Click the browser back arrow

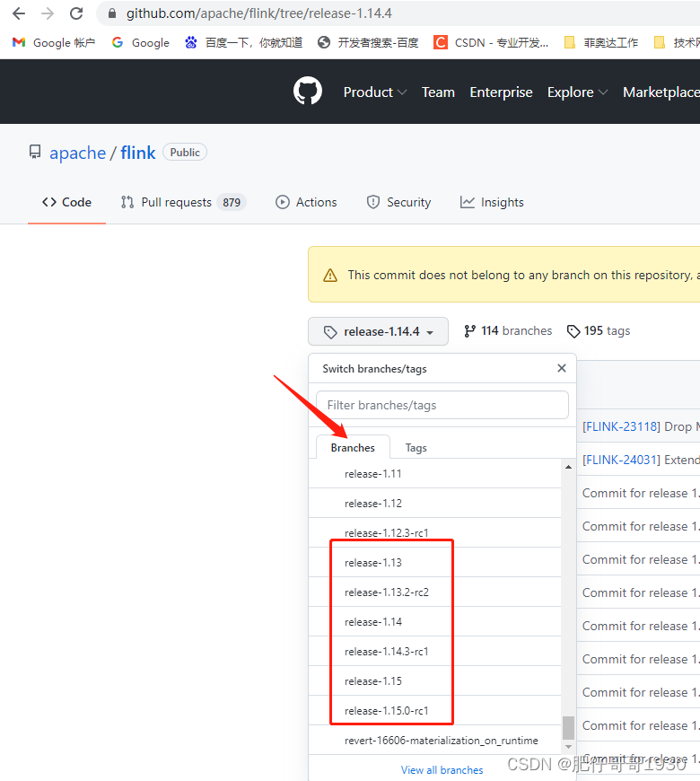[19, 13]
